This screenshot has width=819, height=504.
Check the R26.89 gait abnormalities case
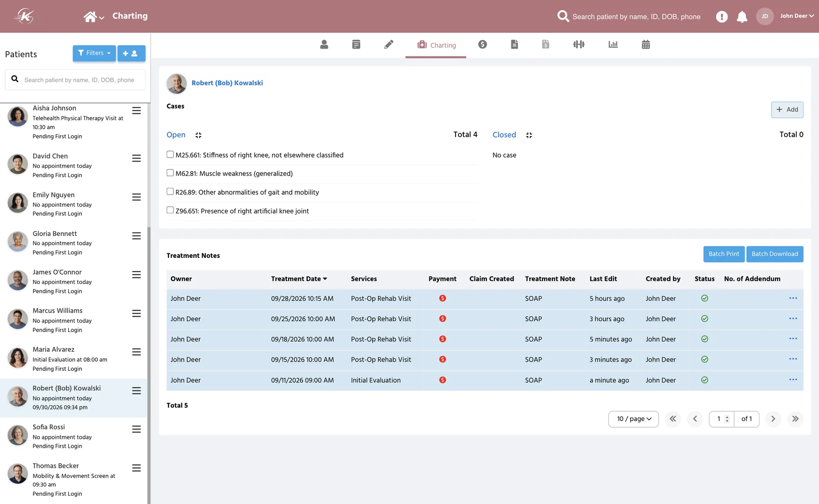pos(170,191)
